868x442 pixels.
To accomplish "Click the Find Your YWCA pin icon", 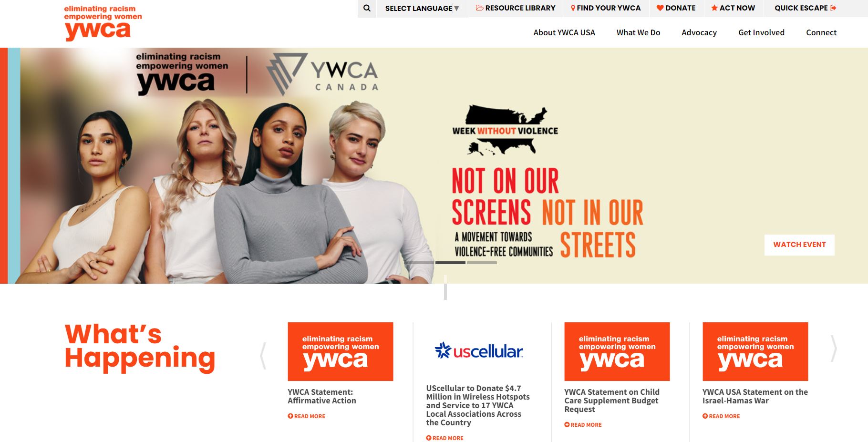I will (573, 8).
